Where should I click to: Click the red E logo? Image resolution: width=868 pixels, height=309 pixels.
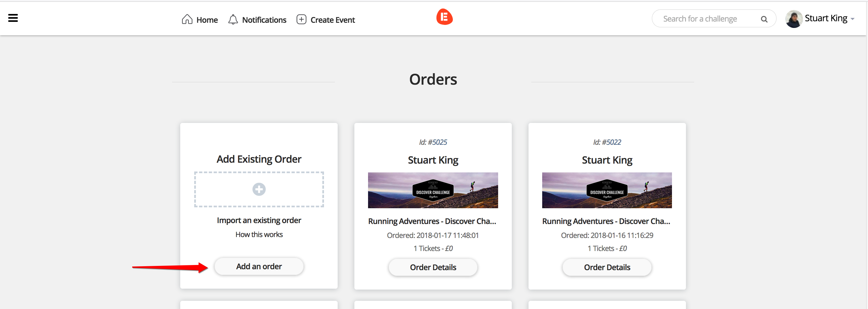pos(444,17)
